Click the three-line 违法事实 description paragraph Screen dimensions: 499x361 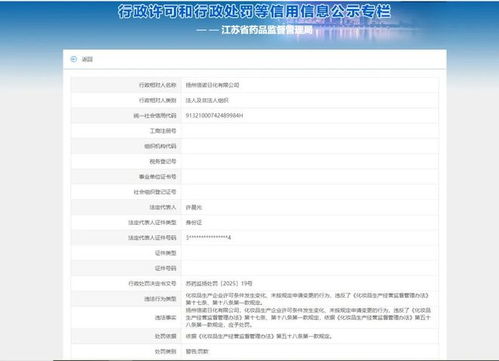308,317
